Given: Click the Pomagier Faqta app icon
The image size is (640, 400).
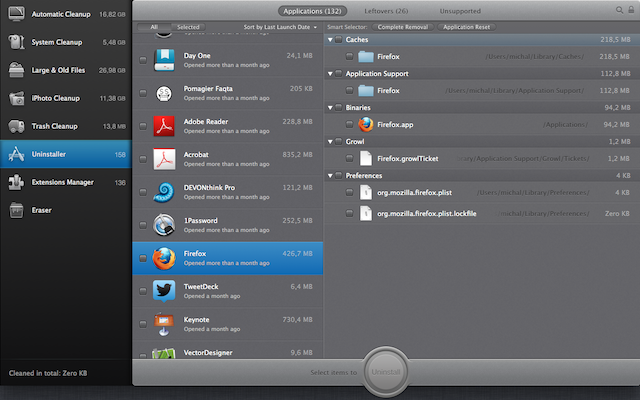Looking at the screenshot, I should pos(164,93).
